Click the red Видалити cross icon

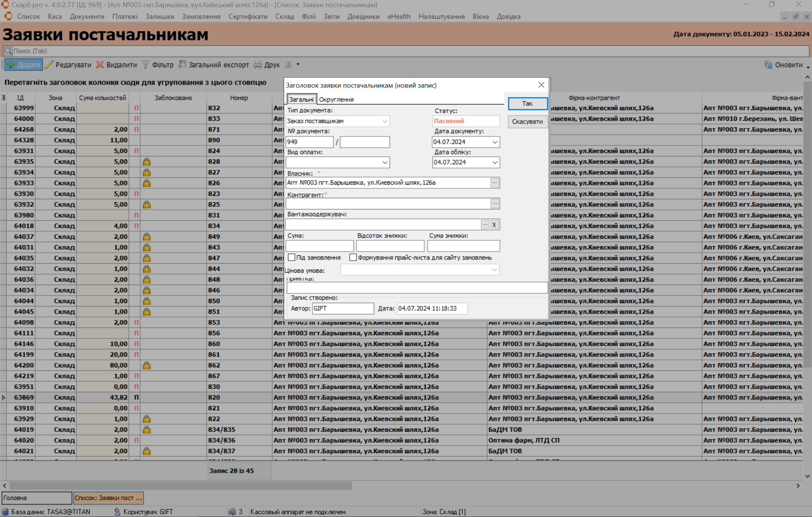point(100,65)
